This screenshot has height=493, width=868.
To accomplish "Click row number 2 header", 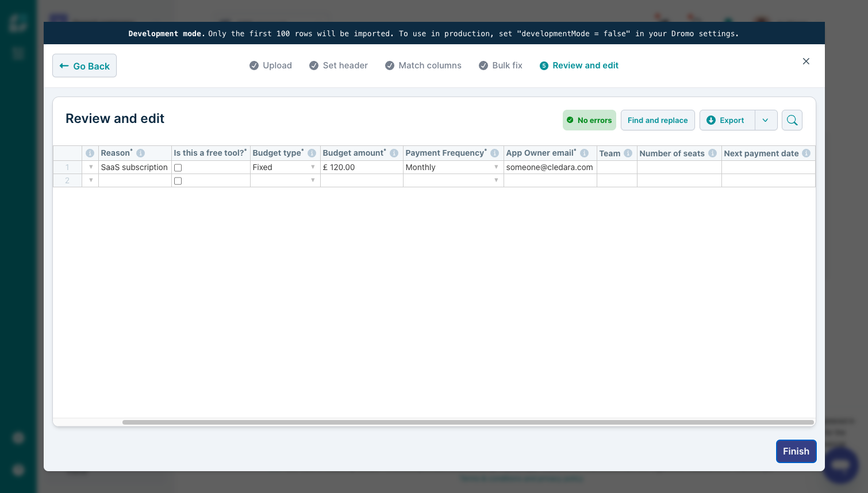I will pyautogui.click(x=67, y=180).
